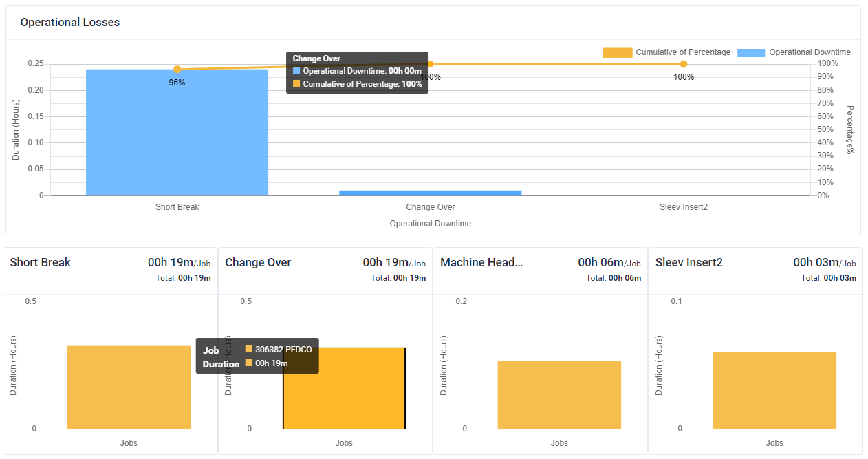Toggle the Cumulative of Percentage legend label
868x459 pixels.
(682, 52)
